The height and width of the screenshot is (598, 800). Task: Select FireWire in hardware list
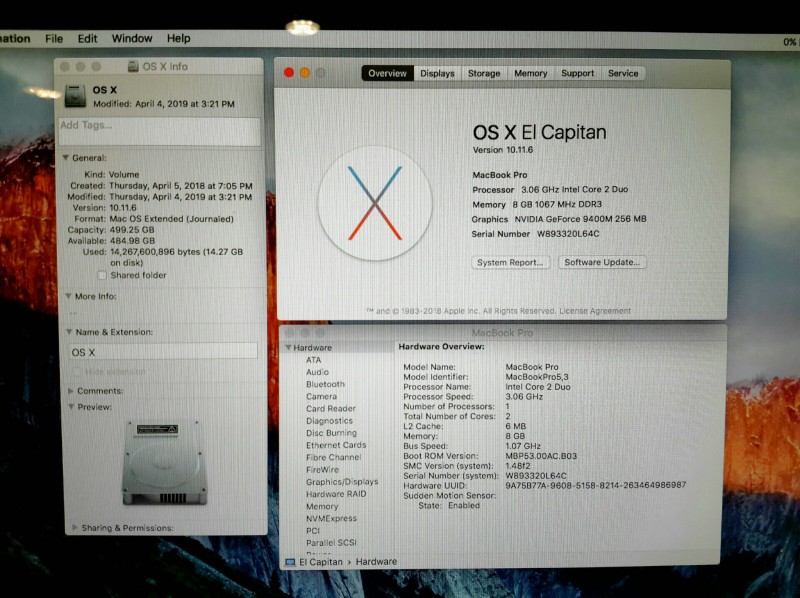click(x=322, y=469)
